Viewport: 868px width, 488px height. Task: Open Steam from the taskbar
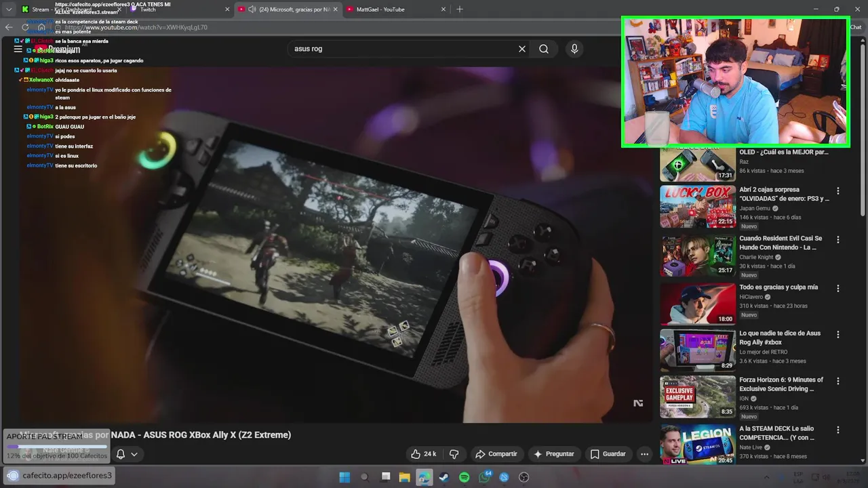444,477
